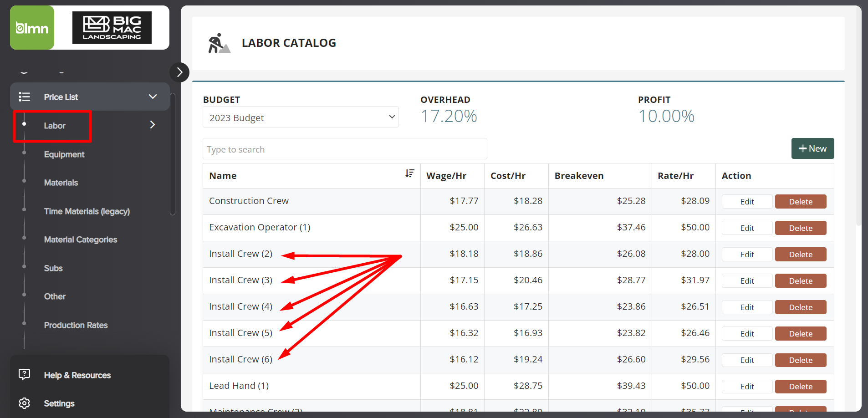
Task: Open Other in the sidebar
Action: coord(55,296)
